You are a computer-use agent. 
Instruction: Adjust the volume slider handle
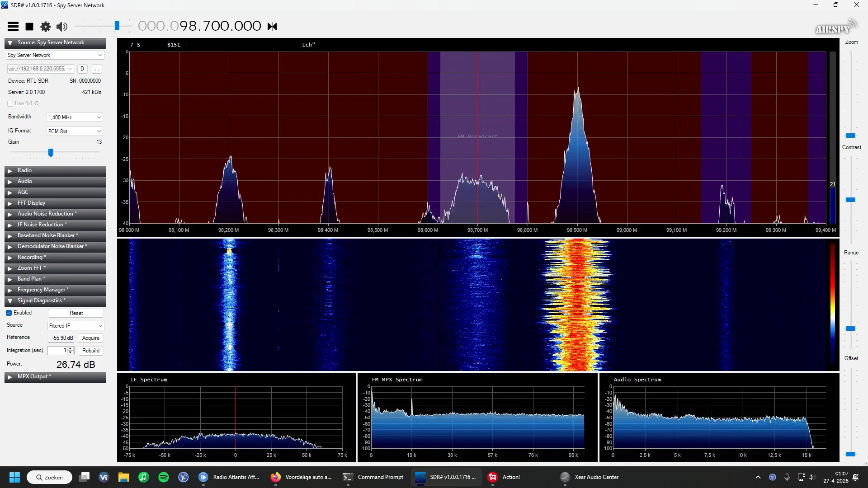point(117,26)
